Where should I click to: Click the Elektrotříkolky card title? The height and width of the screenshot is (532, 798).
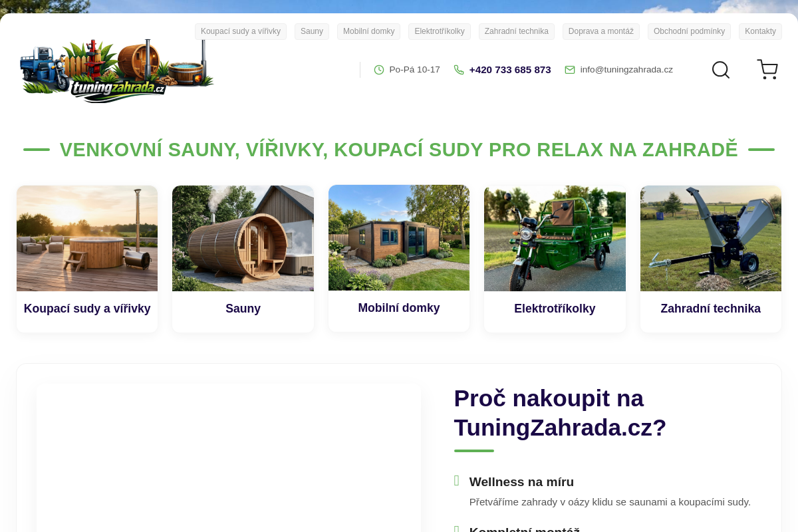pos(555,309)
